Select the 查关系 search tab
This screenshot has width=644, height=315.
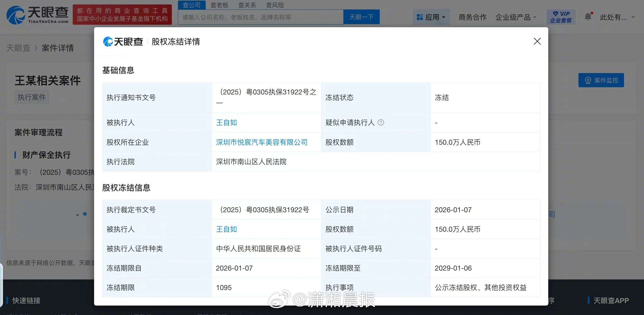[x=247, y=5]
